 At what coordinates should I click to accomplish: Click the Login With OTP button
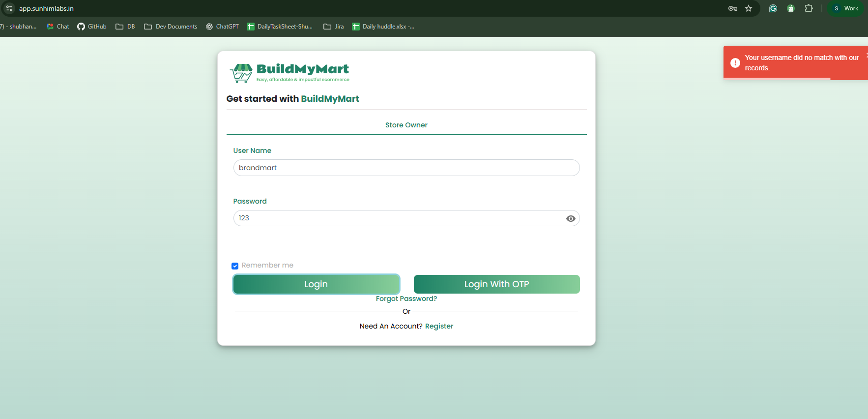coord(497,284)
